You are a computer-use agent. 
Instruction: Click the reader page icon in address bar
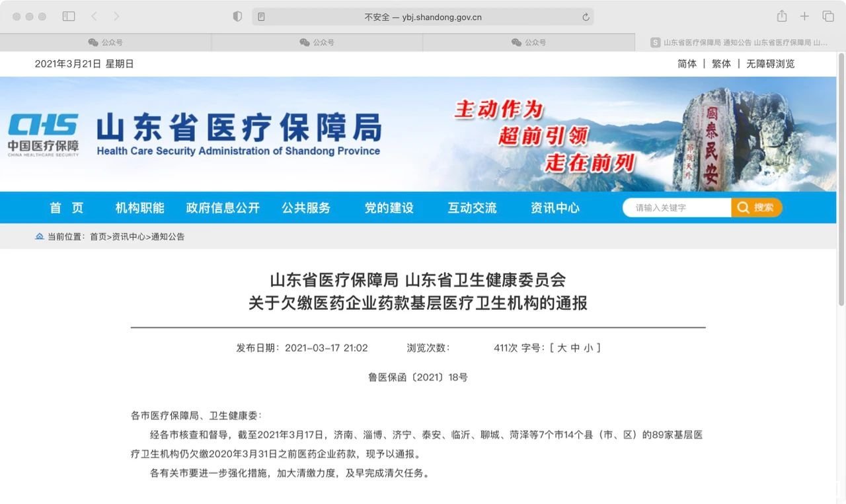coord(262,17)
